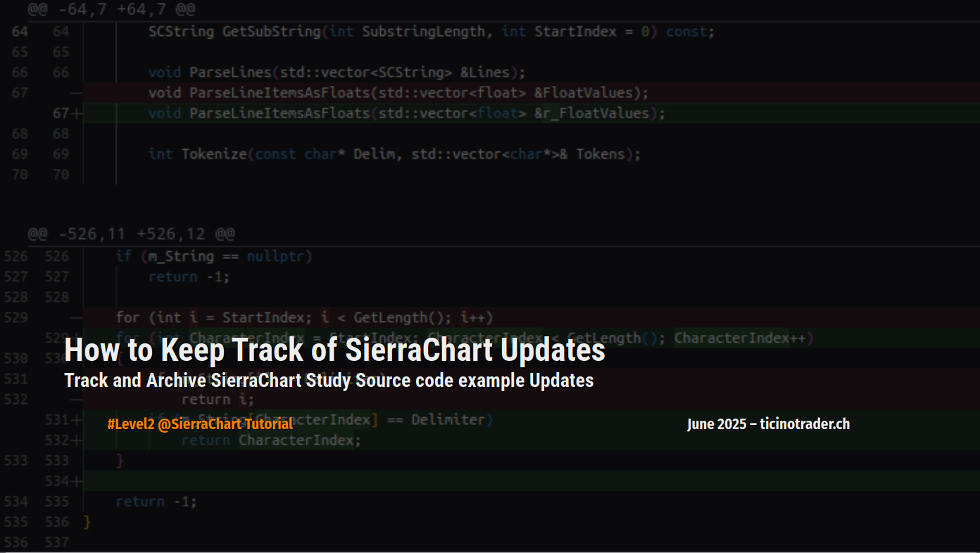Click 'return -1;' at line 535
Viewport: 980px width, 553px height.
[x=156, y=501]
